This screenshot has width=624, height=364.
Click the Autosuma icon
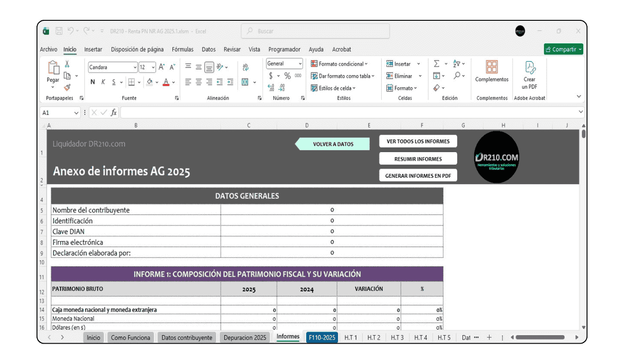tap(436, 63)
